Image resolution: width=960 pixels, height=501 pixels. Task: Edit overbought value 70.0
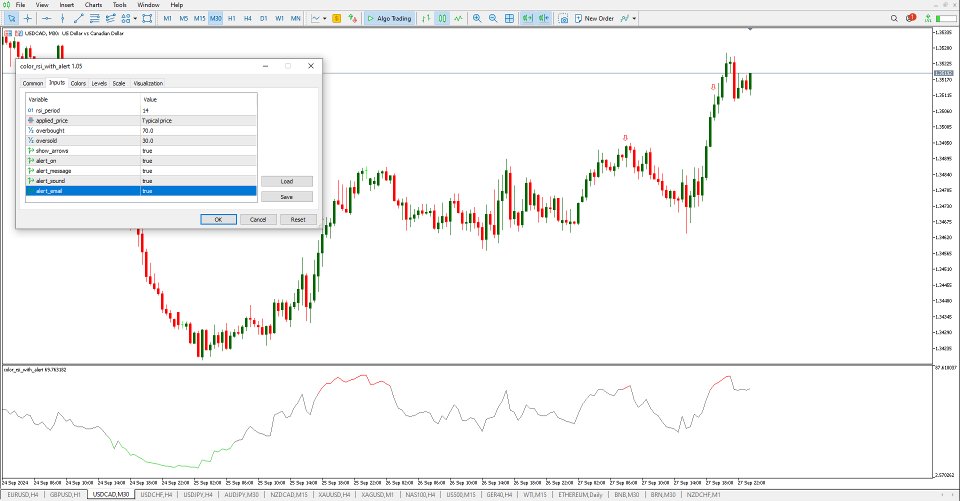198,130
